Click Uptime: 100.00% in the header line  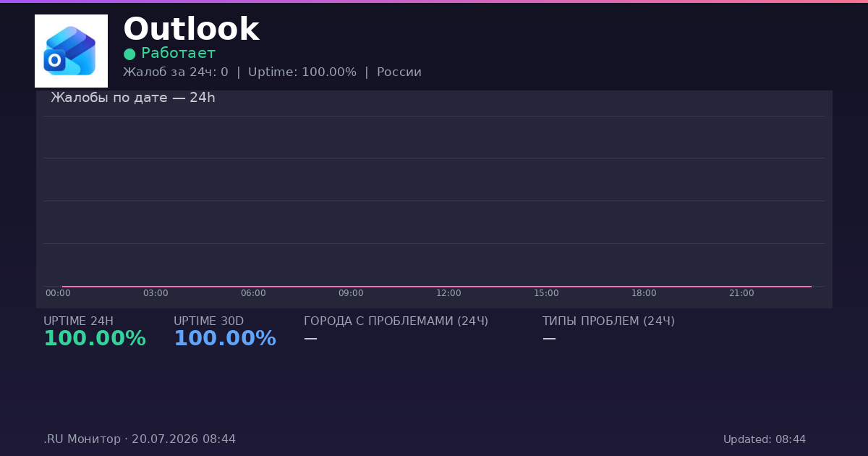click(x=302, y=72)
